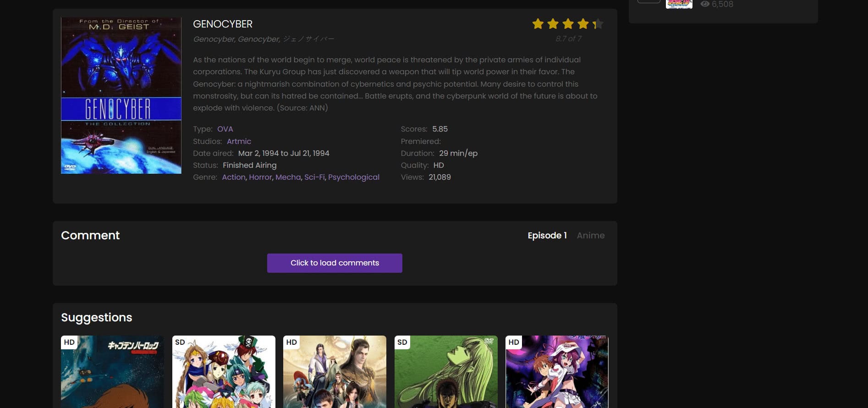Click the Comment section heading
The image size is (868, 408).
coord(90,235)
